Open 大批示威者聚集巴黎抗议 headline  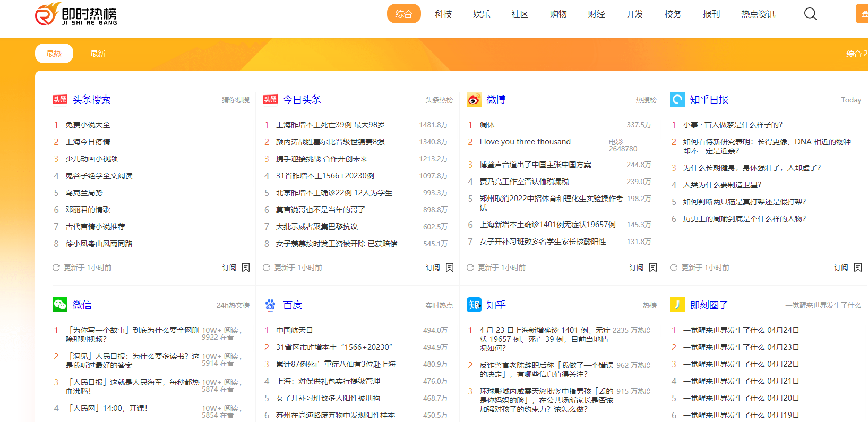click(x=317, y=227)
